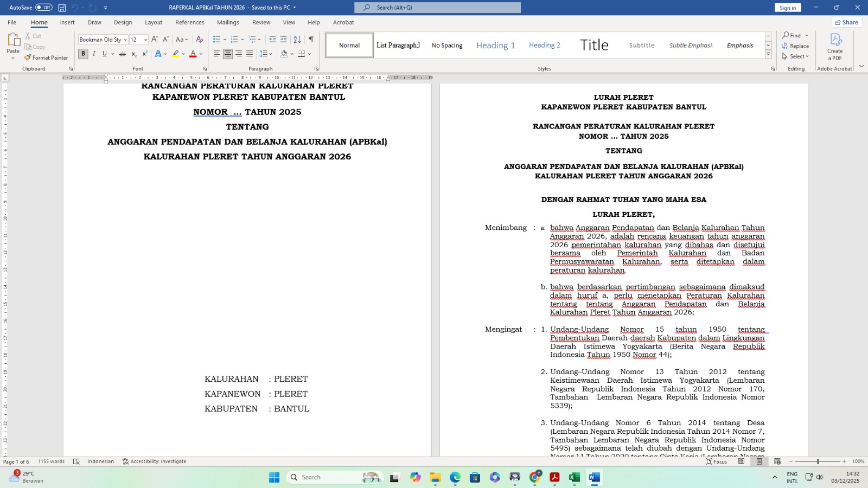Click the Format Painter tool
This screenshot has height=488, width=868.
pos(46,57)
